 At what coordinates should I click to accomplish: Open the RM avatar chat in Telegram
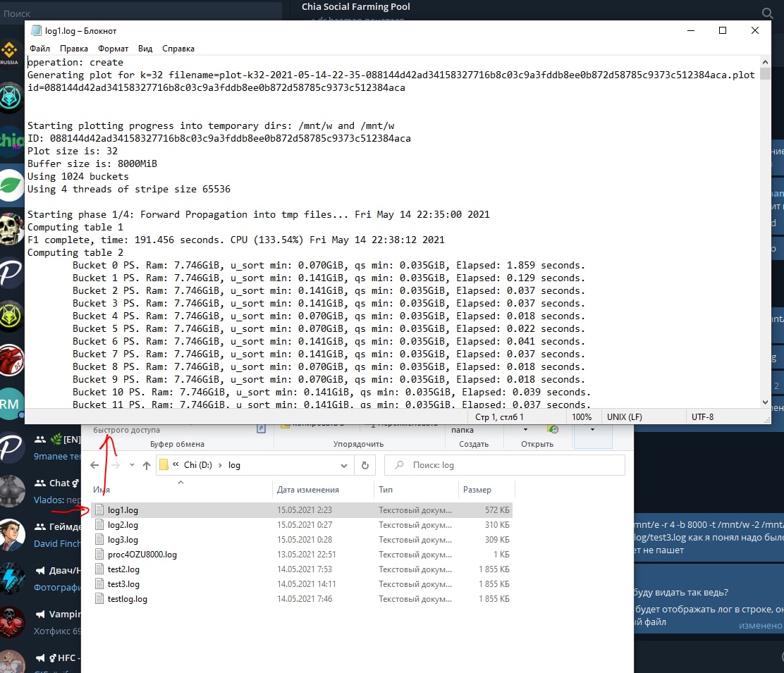[x=11, y=403]
